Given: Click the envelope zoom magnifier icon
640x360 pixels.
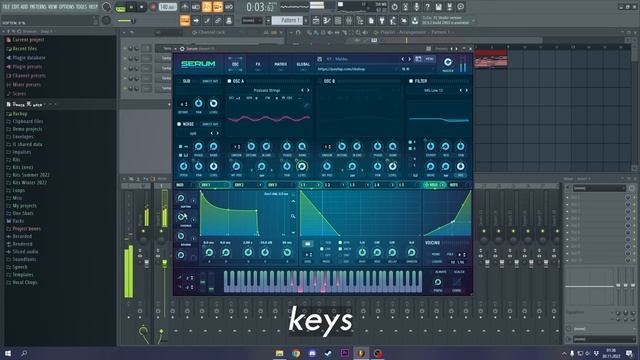Looking at the screenshot, I should pos(293,216).
